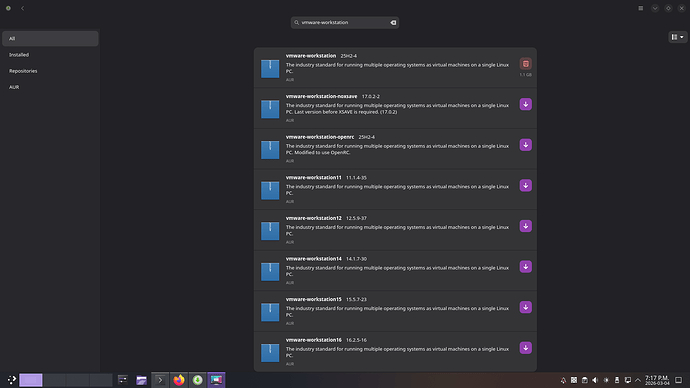Install vmware-workstation-openrc via download button
690x388 pixels.
click(525, 145)
